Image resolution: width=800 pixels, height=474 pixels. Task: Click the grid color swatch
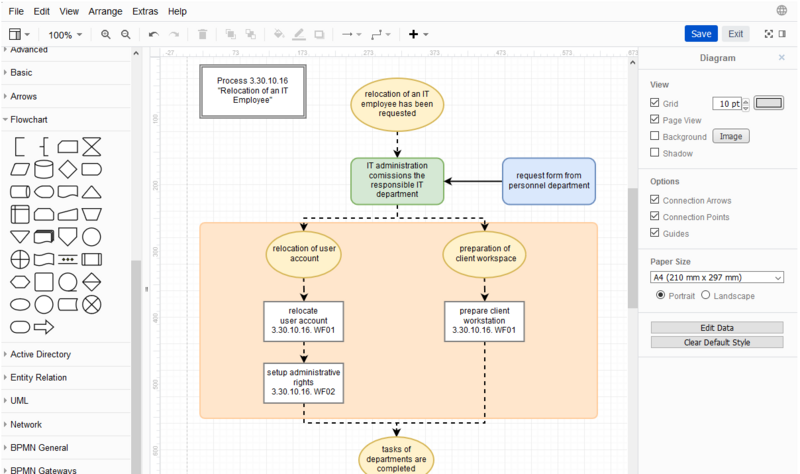pos(769,103)
